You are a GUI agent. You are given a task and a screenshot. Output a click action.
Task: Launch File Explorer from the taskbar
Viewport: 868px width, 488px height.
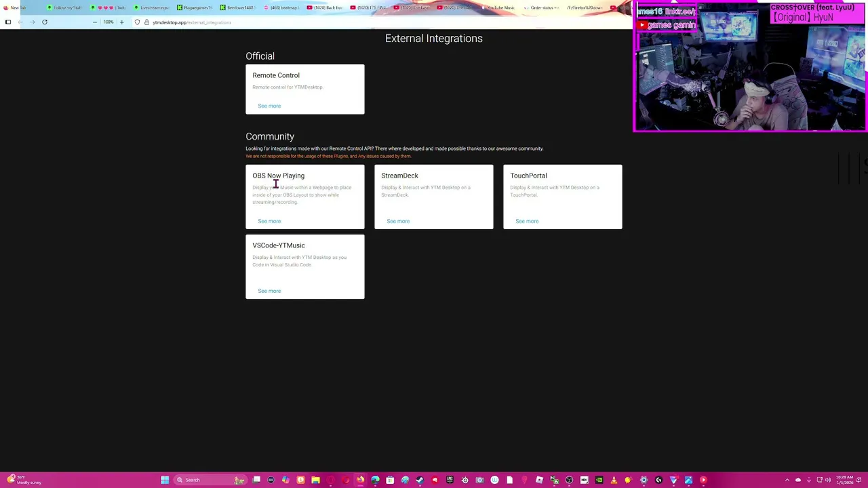point(315,480)
